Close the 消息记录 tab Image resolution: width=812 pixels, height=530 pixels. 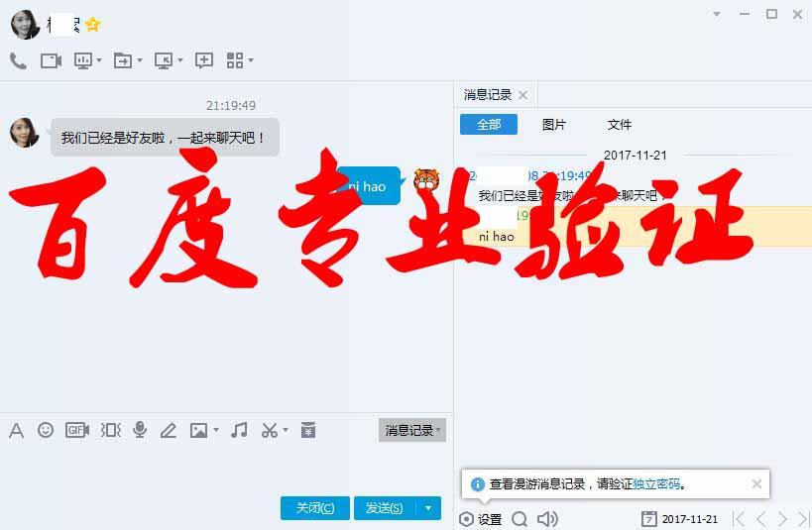pyautogui.click(x=523, y=95)
